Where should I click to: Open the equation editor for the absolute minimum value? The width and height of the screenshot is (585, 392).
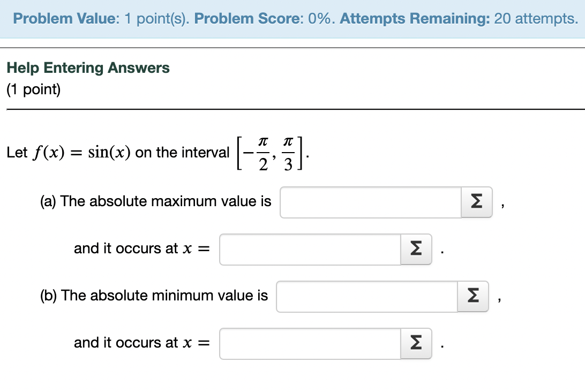point(472,296)
